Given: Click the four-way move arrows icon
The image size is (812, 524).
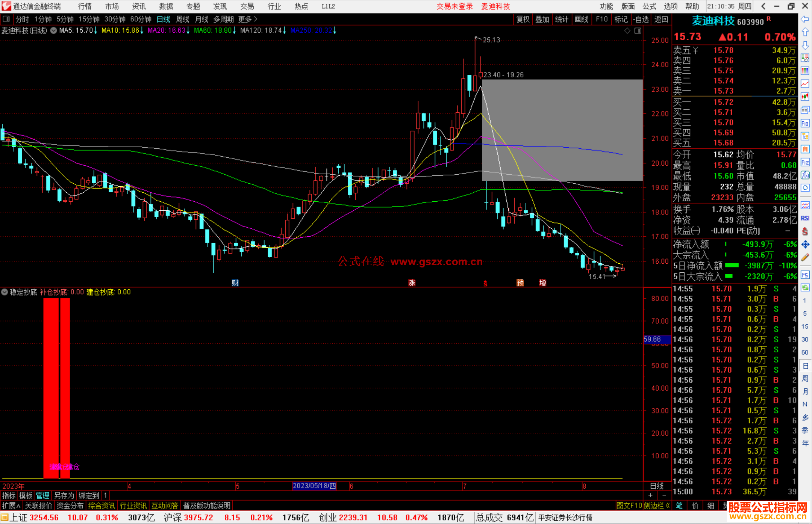Looking at the screenshot, I should pos(805,245).
